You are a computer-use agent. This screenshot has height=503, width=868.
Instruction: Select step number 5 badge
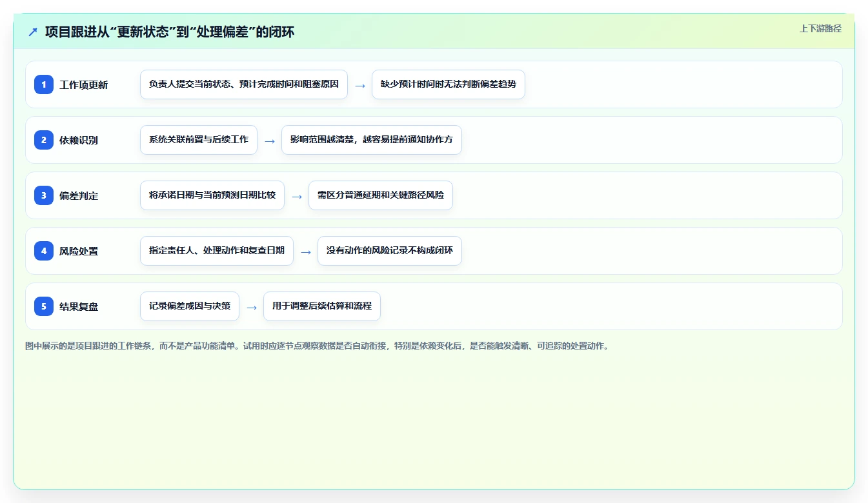[x=44, y=306]
